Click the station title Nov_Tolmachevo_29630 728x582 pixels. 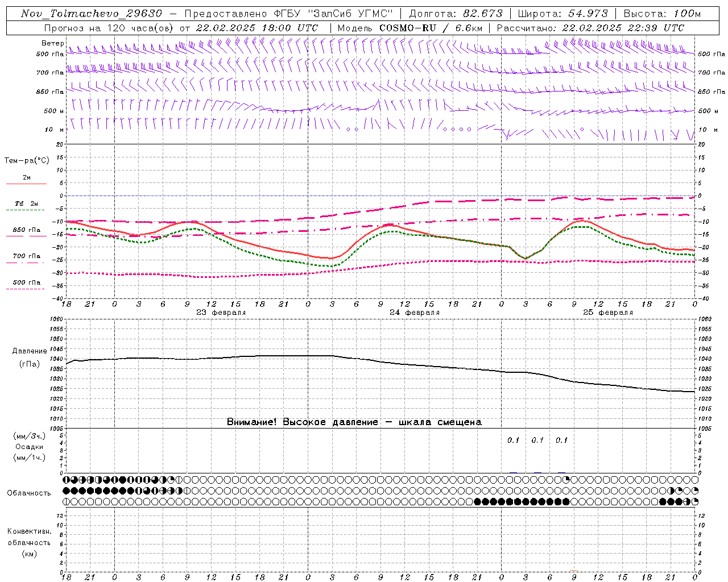pyautogui.click(x=92, y=14)
